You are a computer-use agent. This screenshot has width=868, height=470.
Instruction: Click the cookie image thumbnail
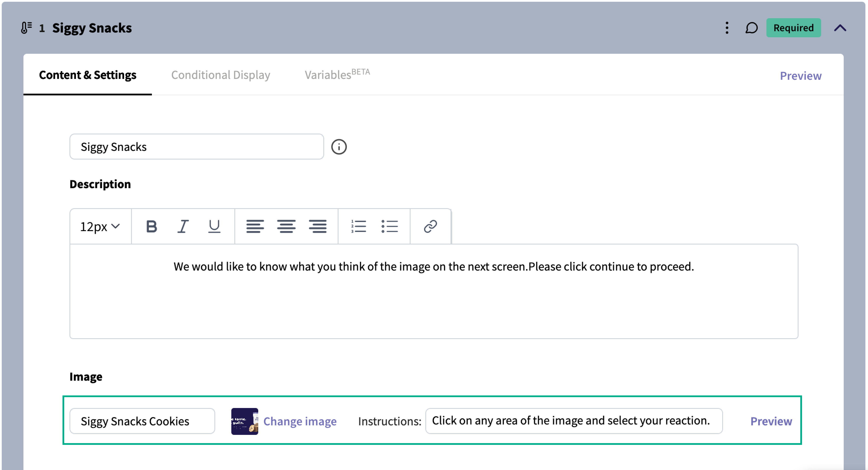pyautogui.click(x=245, y=421)
